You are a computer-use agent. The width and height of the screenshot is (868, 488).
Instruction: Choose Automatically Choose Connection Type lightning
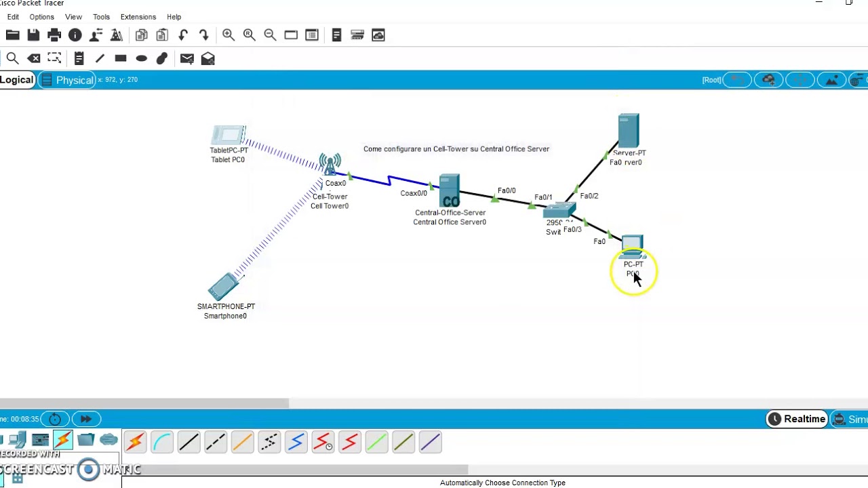pyautogui.click(x=135, y=443)
